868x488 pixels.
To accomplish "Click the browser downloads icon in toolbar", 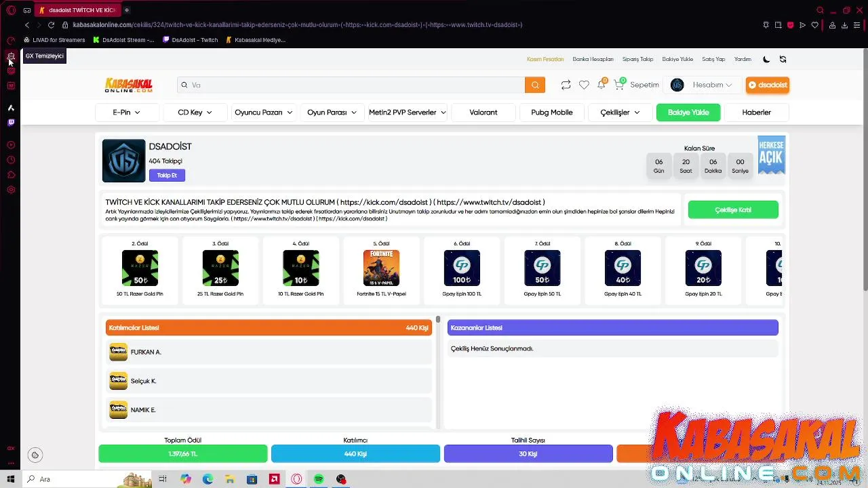I will pyautogui.click(x=844, y=25).
